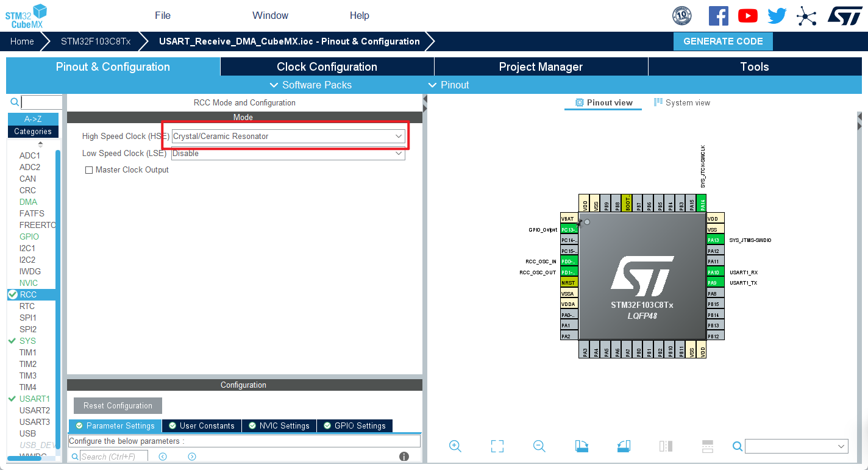This screenshot has height=470, width=868.
Task: Open the YouTube channel icon
Action: 748,16
